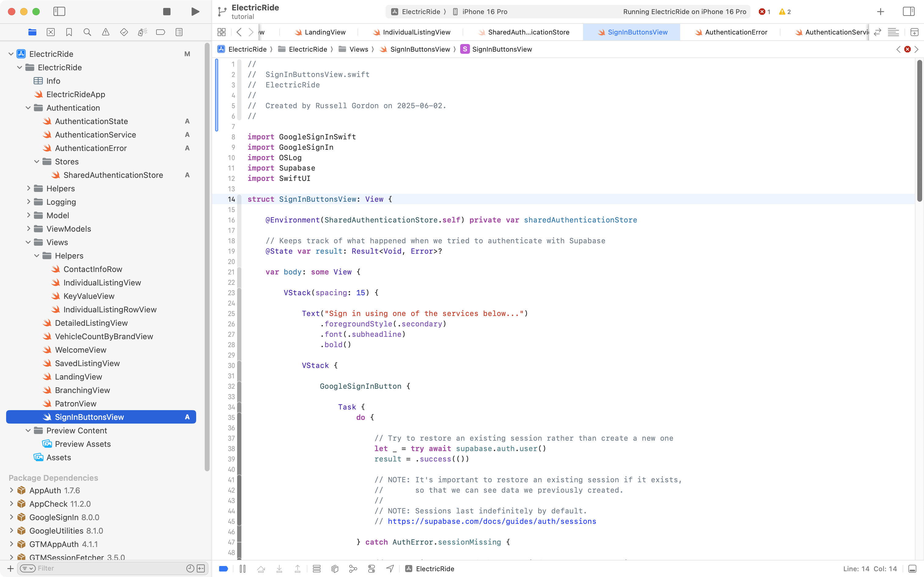Viewport: 924px width, 577px height.
Task: Expand the ViewModels folder
Action: pos(28,229)
